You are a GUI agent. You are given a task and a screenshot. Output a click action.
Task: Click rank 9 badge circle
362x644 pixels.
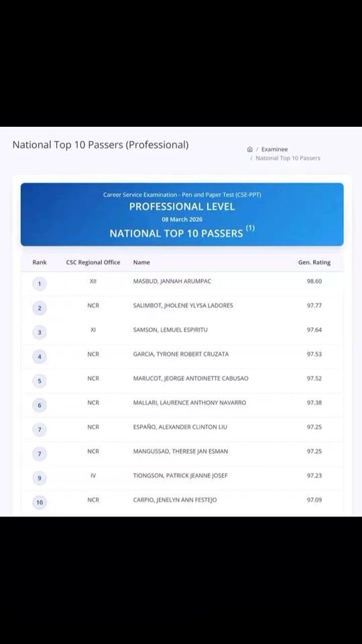(40, 478)
